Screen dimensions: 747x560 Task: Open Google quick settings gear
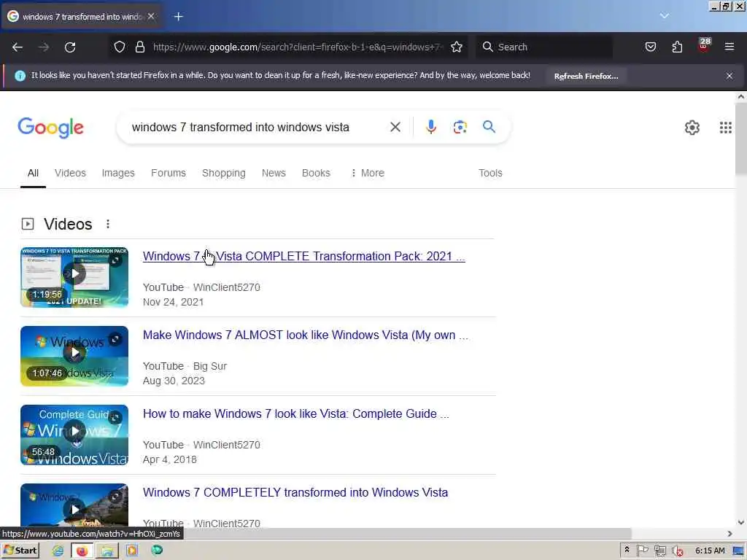point(692,128)
